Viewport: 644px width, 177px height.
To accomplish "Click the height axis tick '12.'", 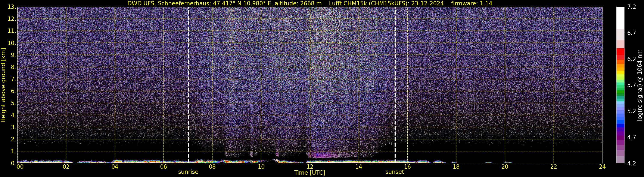I will 12,19.
